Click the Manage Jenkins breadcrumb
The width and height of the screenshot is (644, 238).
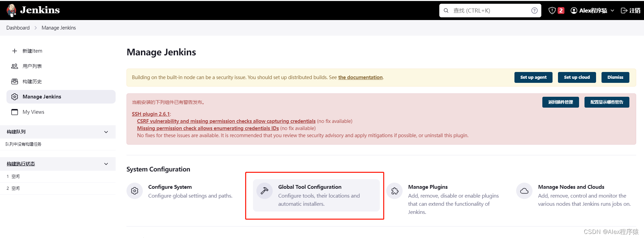click(59, 28)
